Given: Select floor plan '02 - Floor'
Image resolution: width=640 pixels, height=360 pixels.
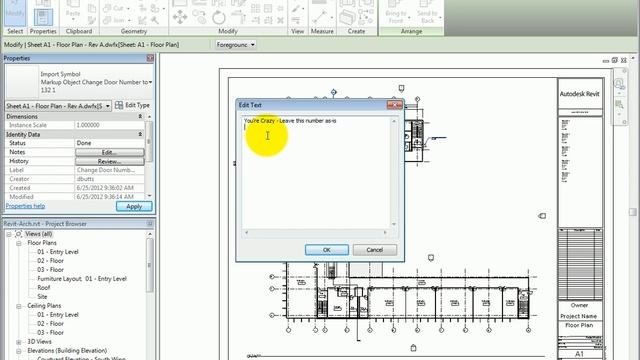Looking at the screenshot, I should (51, 261).
